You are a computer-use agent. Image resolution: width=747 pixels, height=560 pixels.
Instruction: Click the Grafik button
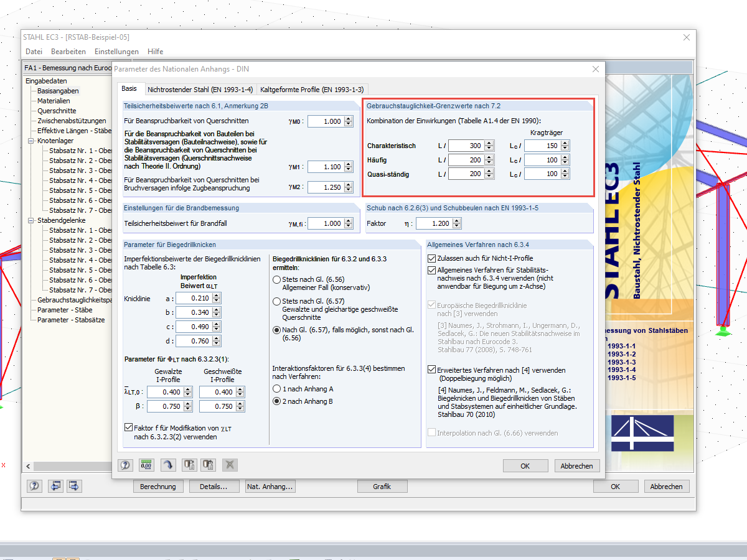point(382,487)
